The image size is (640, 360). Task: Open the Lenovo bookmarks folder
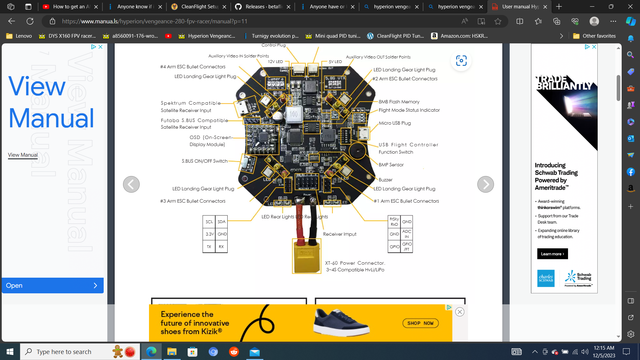click(x=19, y=36)
